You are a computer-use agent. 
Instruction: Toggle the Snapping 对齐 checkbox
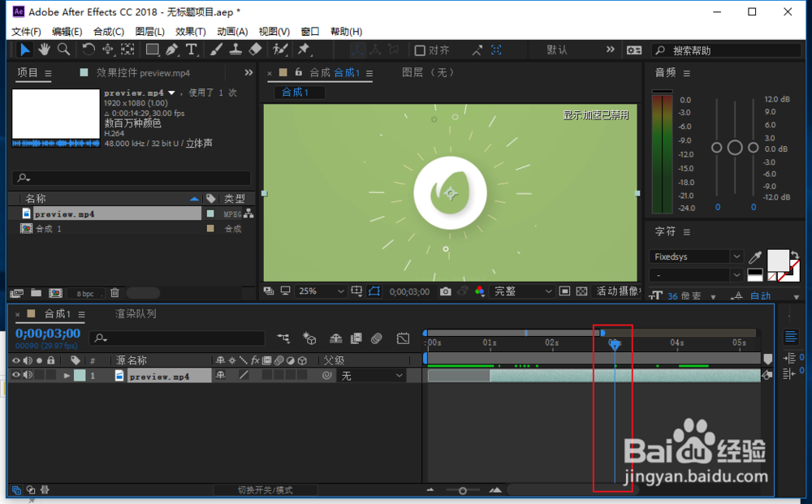(x=420, y=50)
